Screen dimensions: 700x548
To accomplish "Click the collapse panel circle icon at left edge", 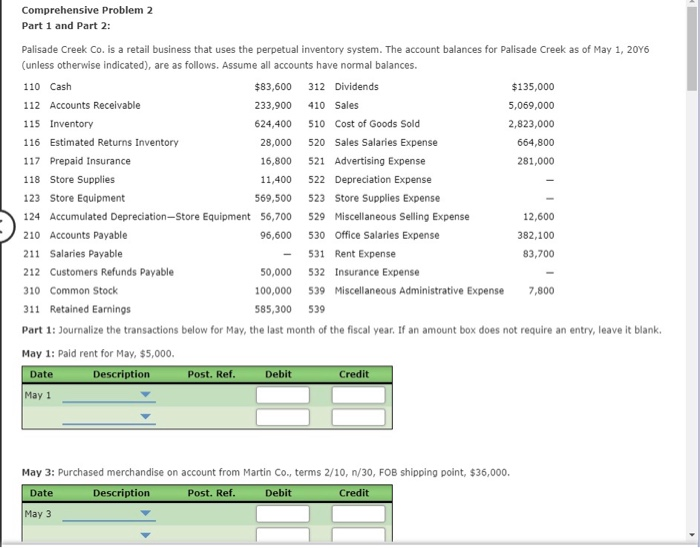I will 6,225.
